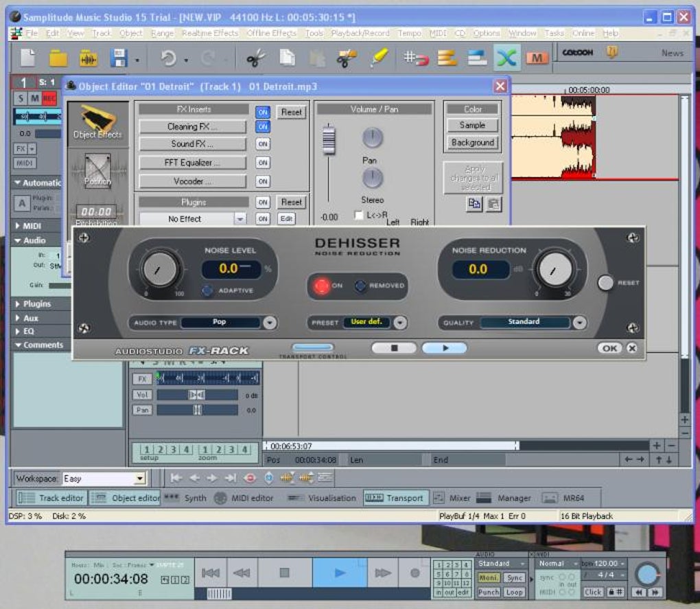Click OK in the DeHisser panel

(609, 348)
